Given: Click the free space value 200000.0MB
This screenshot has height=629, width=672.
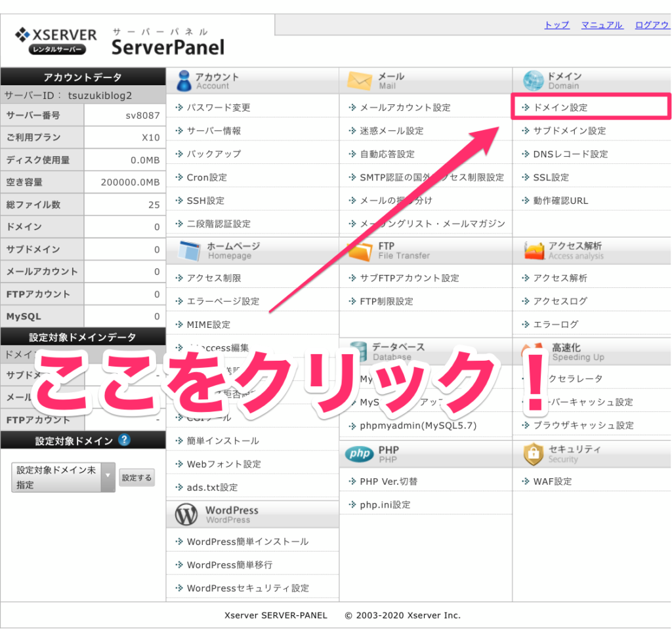Looking at the screenshot, I should click(x=130, y=182).
